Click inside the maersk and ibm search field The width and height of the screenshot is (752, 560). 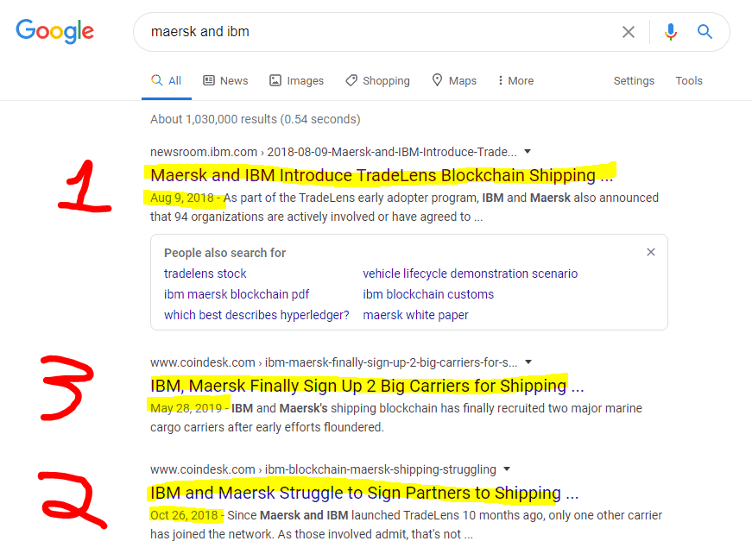click(x=379, y=32)
